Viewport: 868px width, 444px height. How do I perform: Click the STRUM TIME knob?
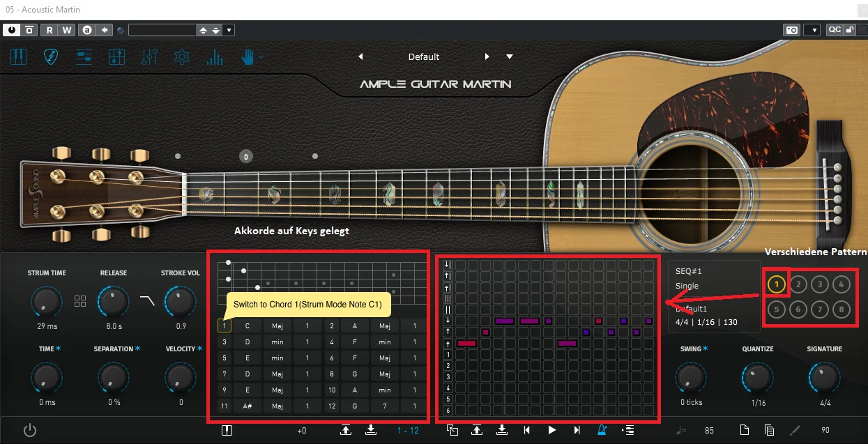46,302
